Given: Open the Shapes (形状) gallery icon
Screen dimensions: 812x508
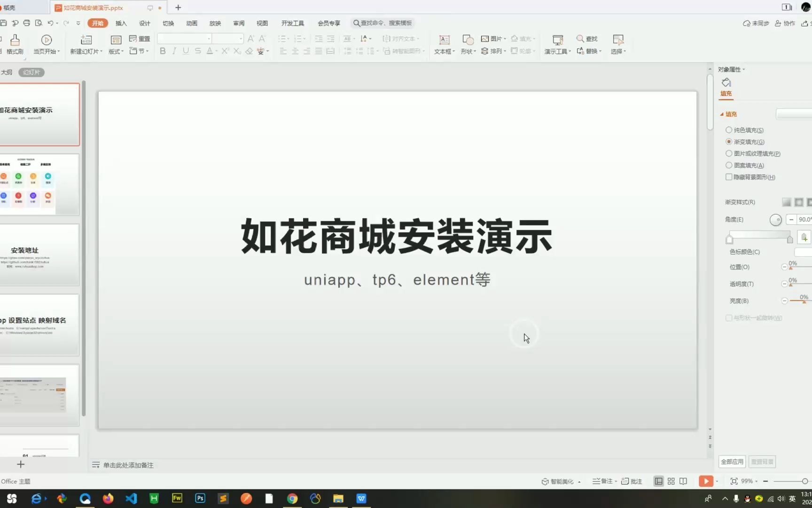Looking at the screenshot, I should click(468, 40).
